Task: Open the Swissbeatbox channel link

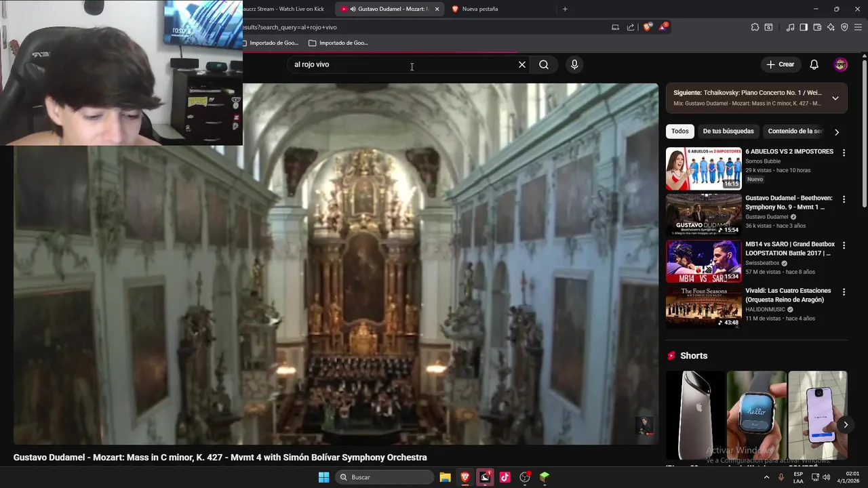Action: (763, 263)
